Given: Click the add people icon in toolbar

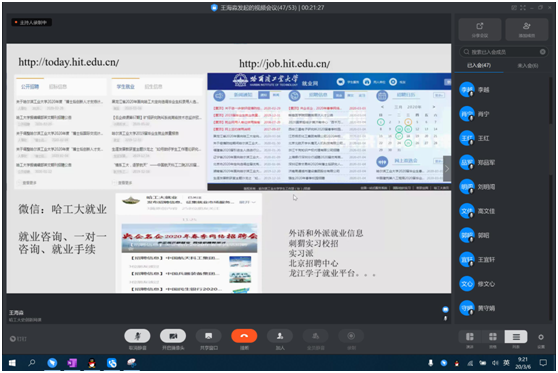Looking at the screenshot, I should click(280, 336).
